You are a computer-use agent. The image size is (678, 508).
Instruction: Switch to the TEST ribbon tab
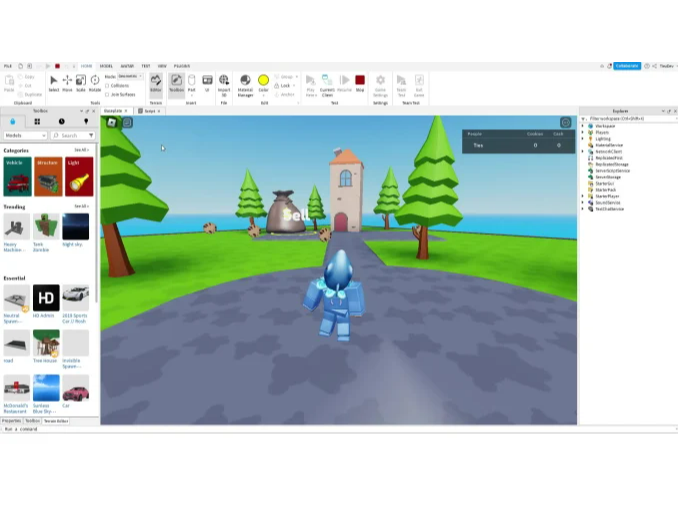click(146, 66)
